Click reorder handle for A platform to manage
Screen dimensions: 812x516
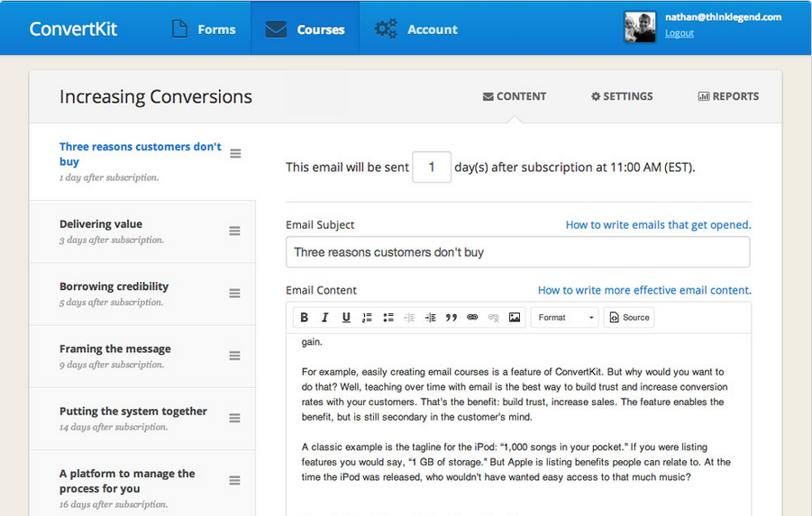point(234,480)
